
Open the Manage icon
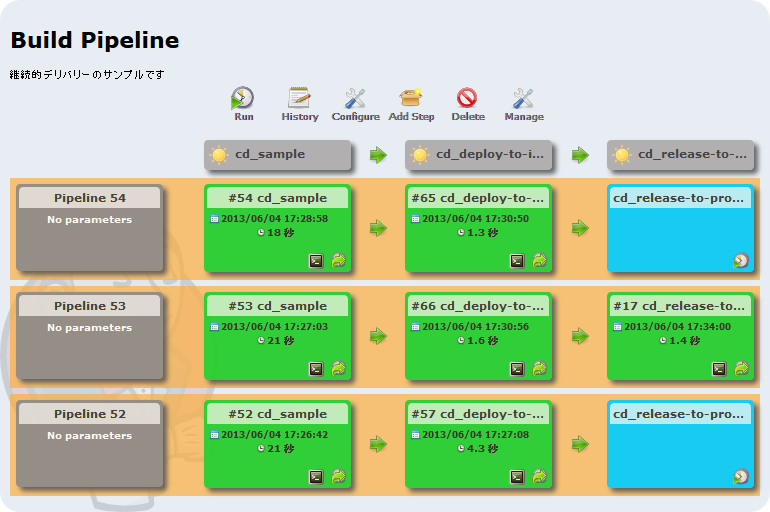tap(523, 98)
